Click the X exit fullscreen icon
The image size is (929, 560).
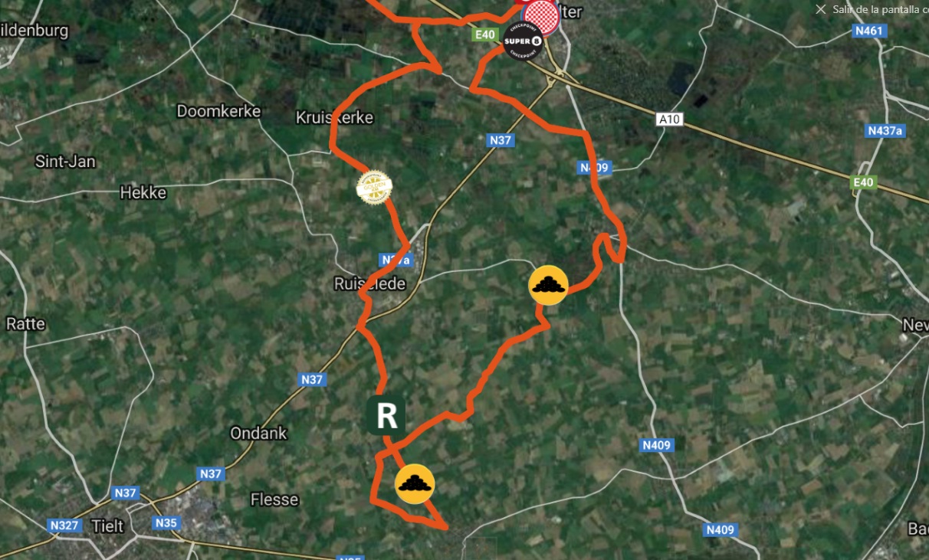coord(821,9)
